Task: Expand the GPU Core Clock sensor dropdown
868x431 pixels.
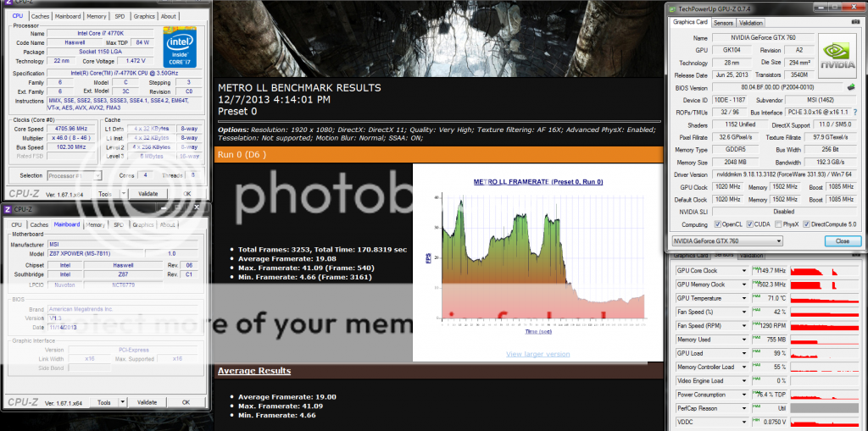Action: (744, 270)
